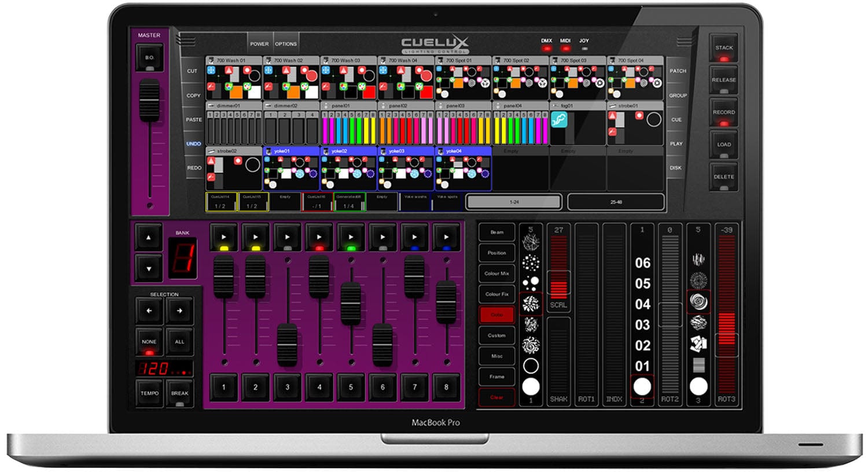868x472 pixels.
Task: Select the radial burst gobo in wheel 3
Action: pos(698,280)
